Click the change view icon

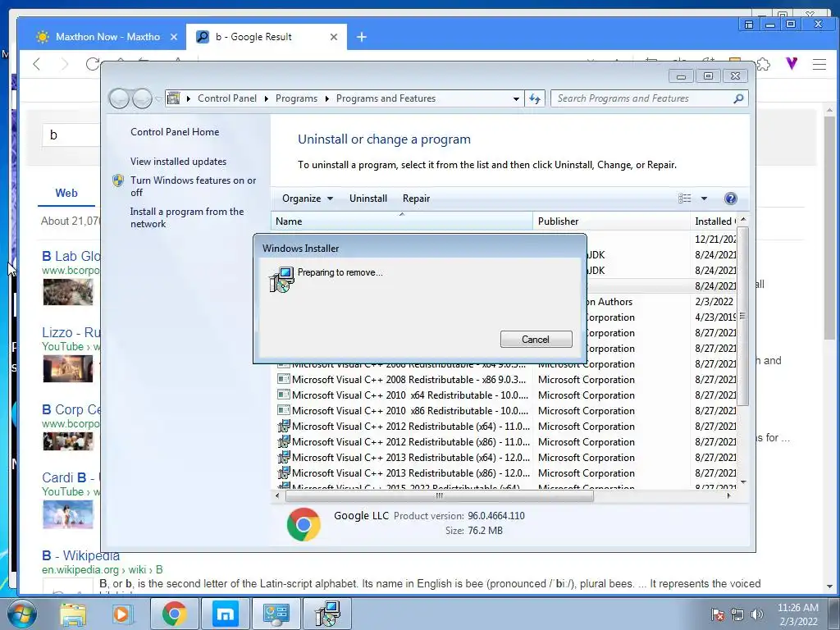685,199
